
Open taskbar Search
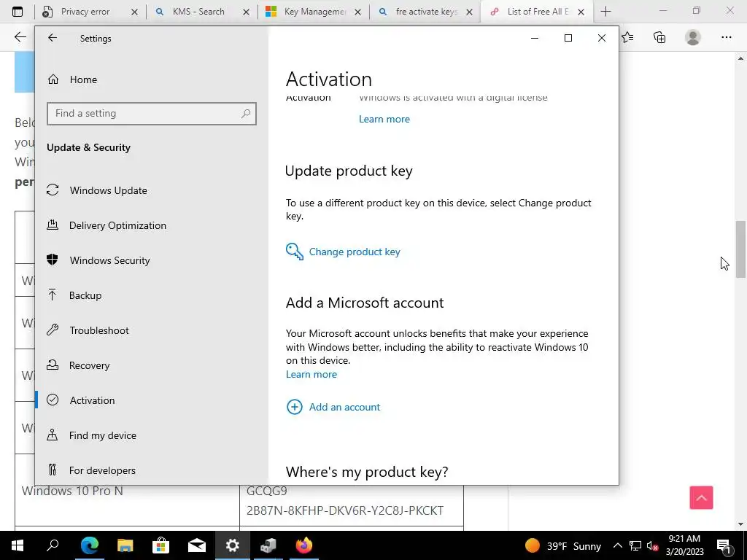coord(53,545)
